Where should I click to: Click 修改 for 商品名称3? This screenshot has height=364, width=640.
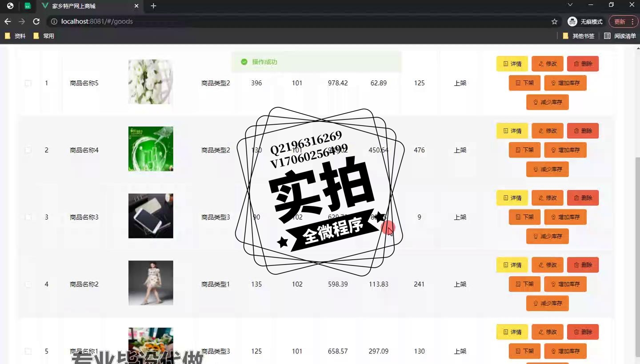[548, 198]
